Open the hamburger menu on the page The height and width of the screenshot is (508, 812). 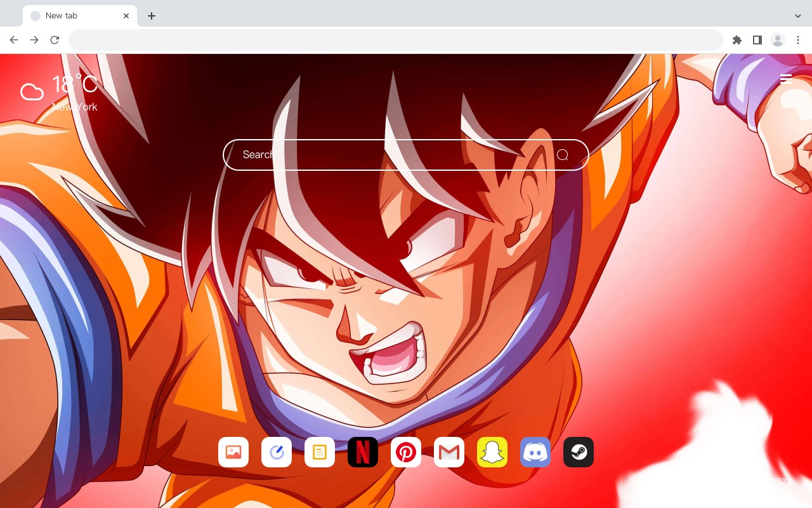point(786,79)
